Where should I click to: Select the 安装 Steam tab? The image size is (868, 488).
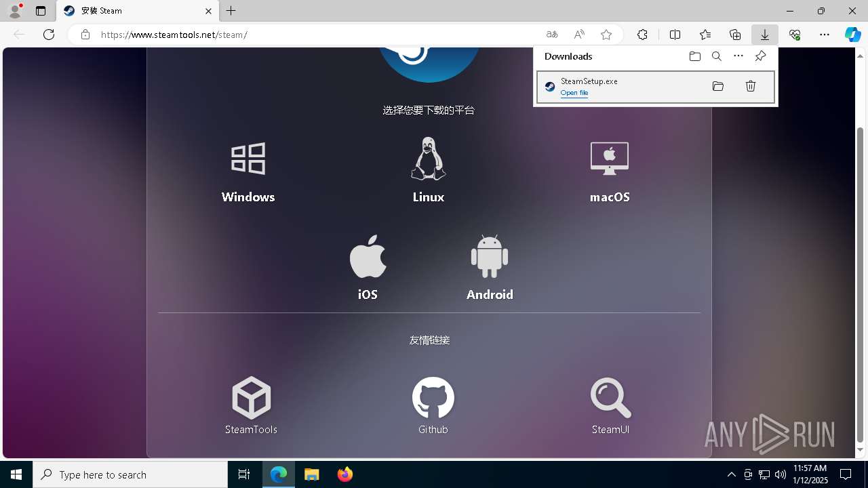coord(138,11)
